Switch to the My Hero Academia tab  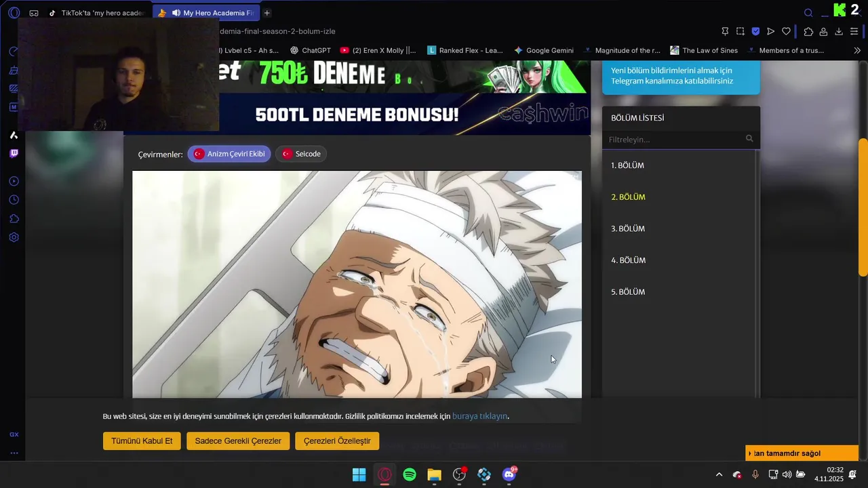point(205,13)
